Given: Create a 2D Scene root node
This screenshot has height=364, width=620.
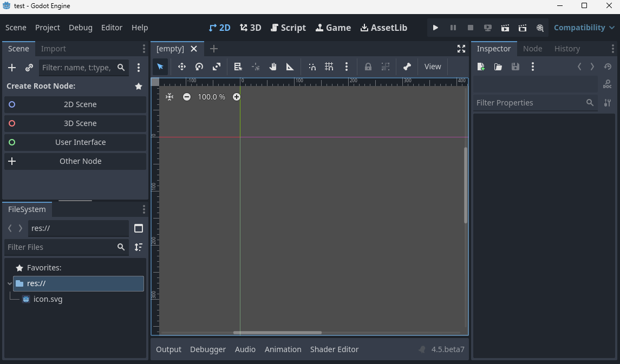Looking at the screenshot, I should click(x=75, y=104).
